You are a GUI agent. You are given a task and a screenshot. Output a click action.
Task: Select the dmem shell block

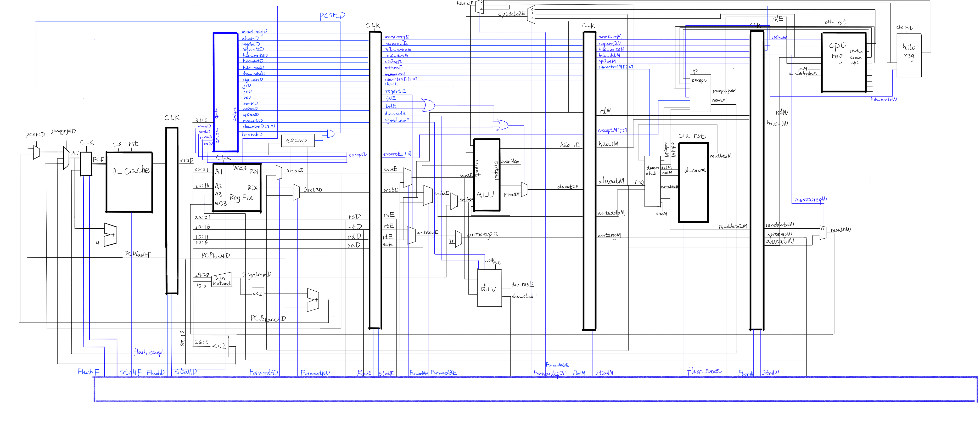(x=652, y=181)
